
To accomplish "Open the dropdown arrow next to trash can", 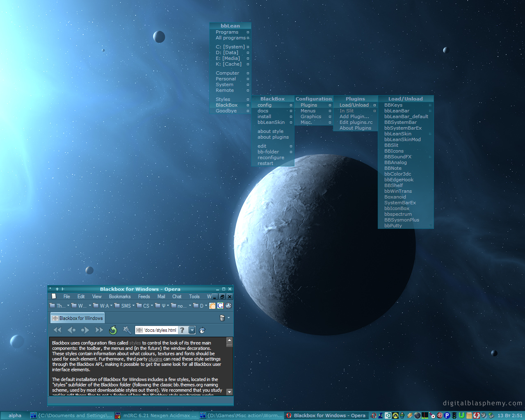I will (x=229, y=318).
